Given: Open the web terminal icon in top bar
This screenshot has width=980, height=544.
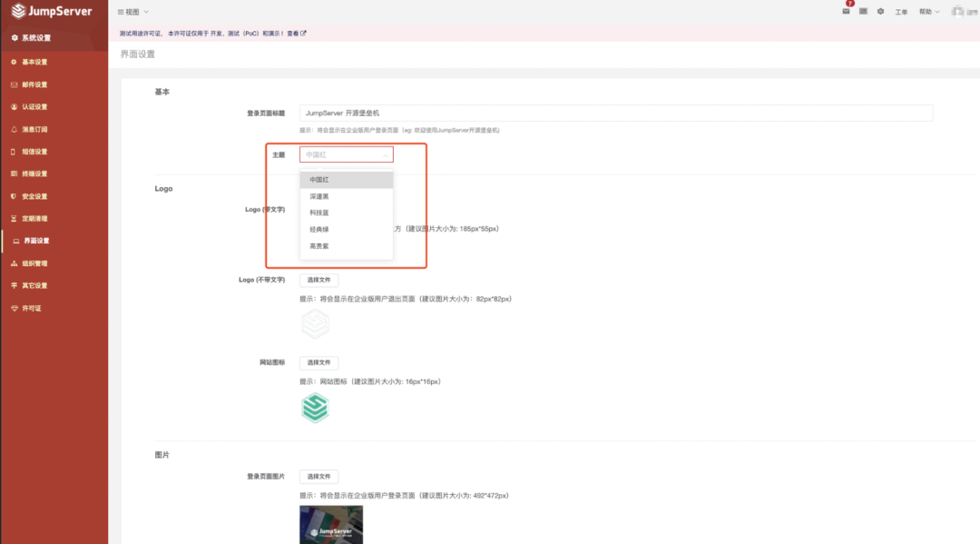Looking at the screenshot, I should click(863, 11).
